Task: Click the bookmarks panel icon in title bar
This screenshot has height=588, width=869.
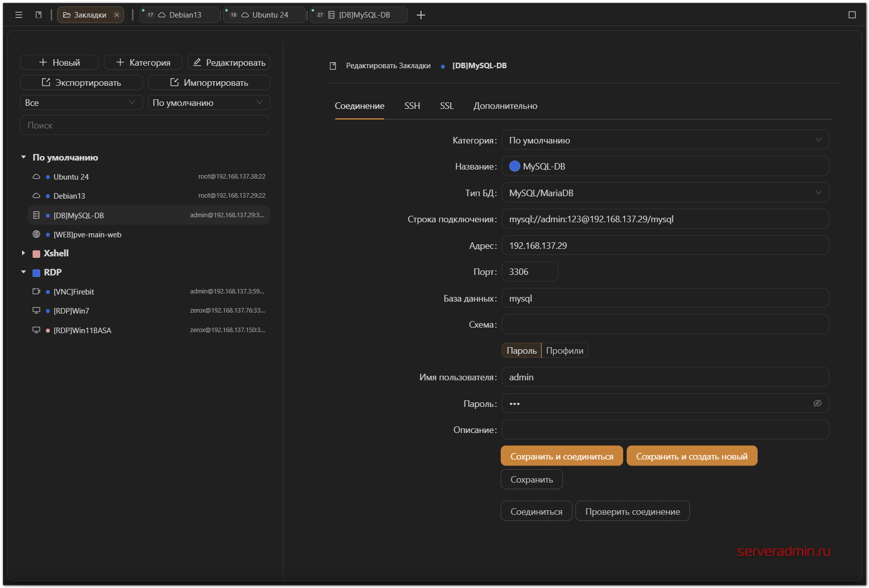Action: 39,15
